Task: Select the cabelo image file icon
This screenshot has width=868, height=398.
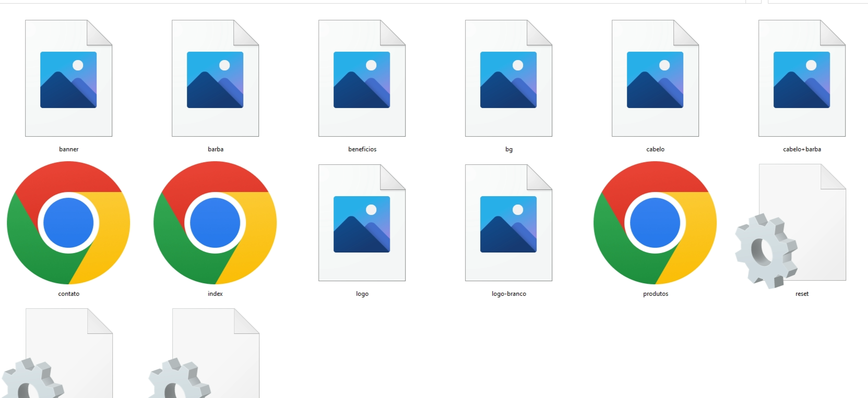Action: [x=655, y=78]
